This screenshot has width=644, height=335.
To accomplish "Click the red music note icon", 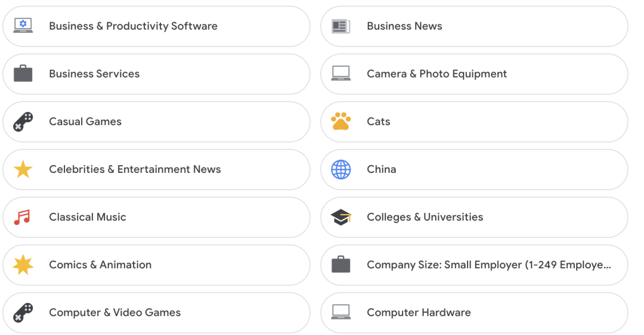I will [x=22, y=217].
